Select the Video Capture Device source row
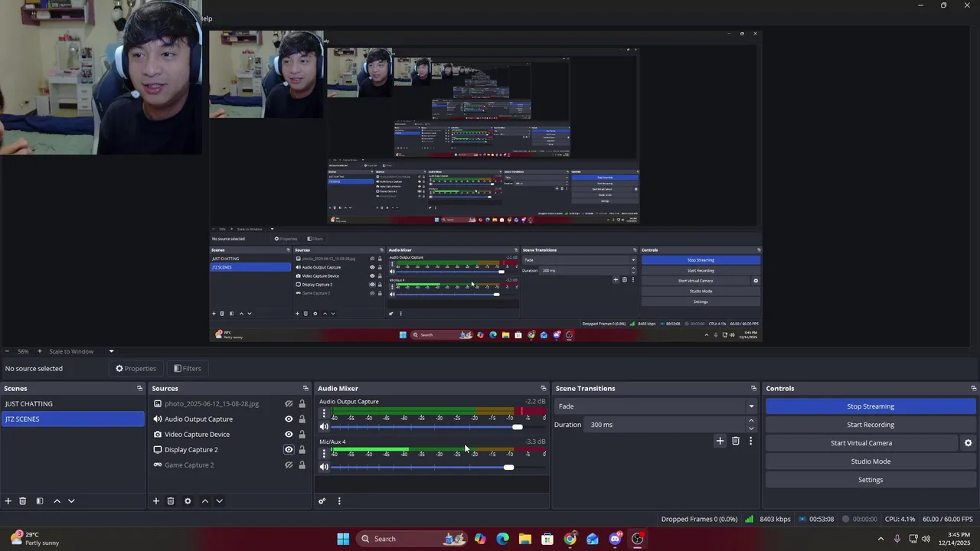 click(230, 435)
